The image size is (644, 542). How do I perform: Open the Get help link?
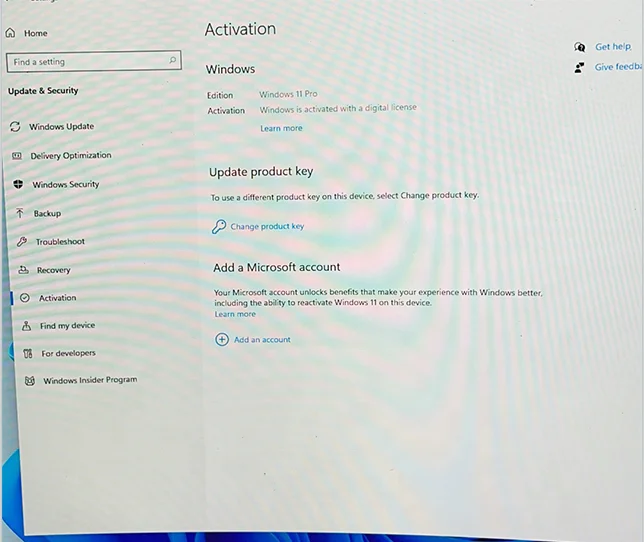coord(613,47)
